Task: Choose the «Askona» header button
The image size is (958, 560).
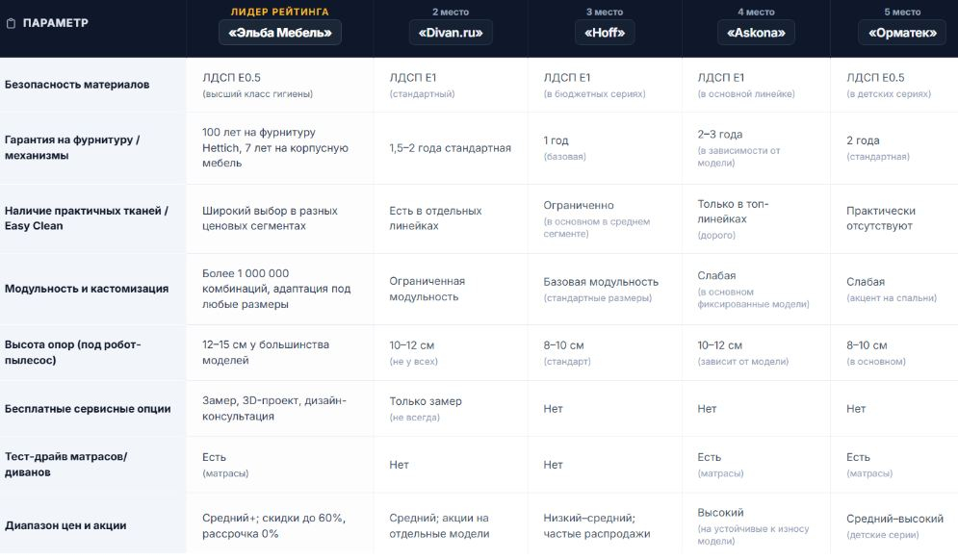Action: point(756,33)
